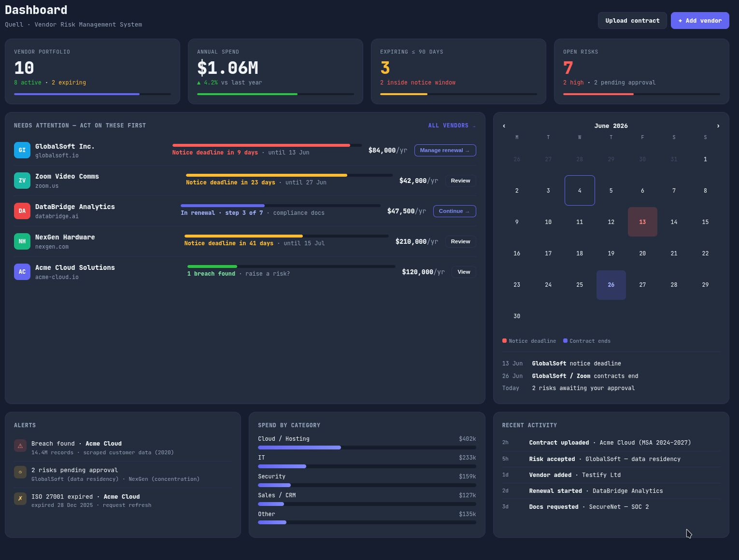Select June 20 in the calendar
Viewport: 739px width, 560px height.
tap(642, 253)
